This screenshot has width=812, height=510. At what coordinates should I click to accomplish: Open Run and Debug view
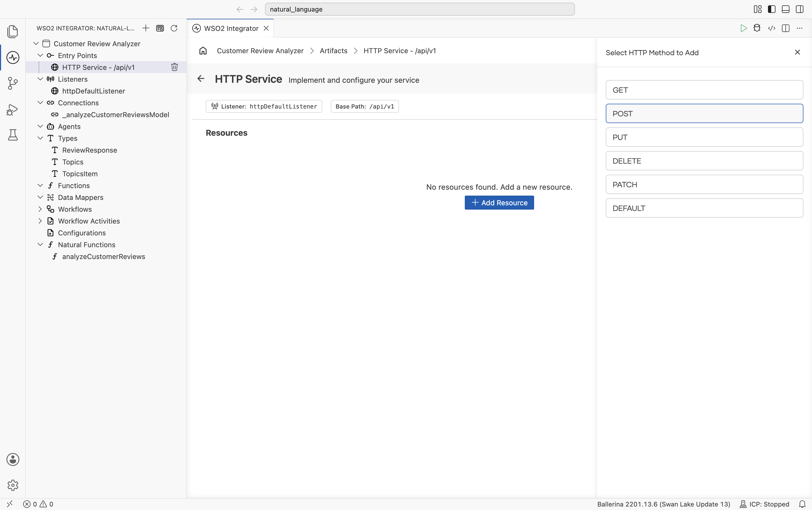12,109
